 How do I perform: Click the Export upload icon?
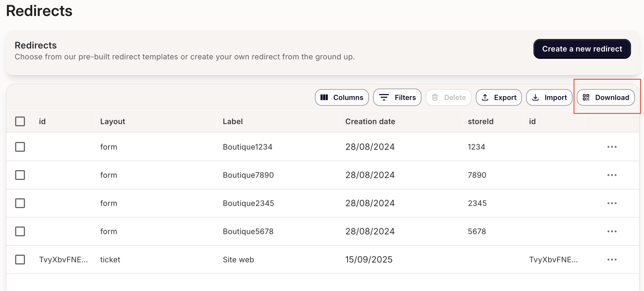486,97
